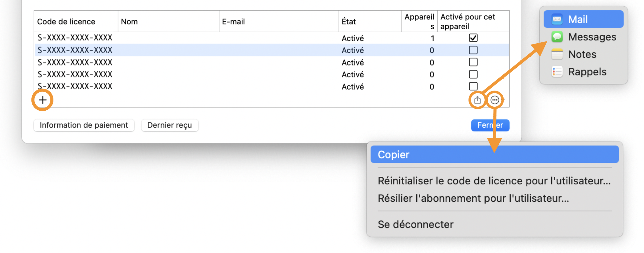Tick the checkbox in the fourth license row
Screen dimensions: 644x253
point(473,74)
